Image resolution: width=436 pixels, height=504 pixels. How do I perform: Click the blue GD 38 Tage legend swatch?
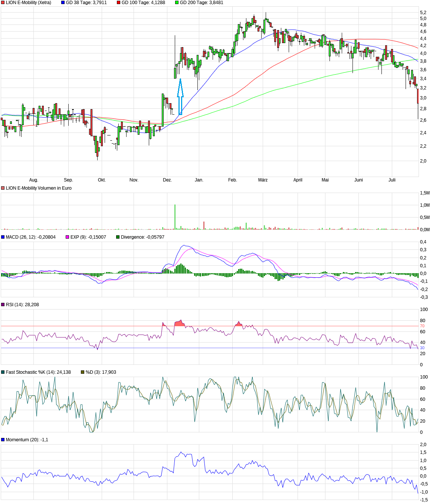pos(63,3)
